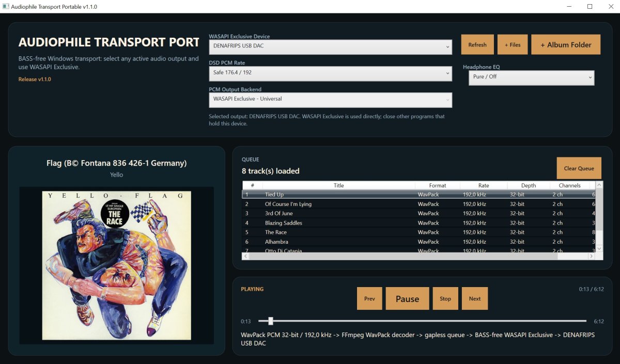Select the track 3rd Of June
Screen dimensions: 620x364
click(x=419, y=213)
